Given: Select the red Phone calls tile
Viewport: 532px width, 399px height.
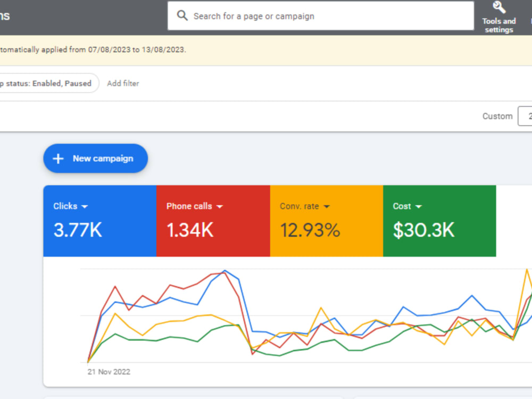Looking at the screenshot, I should coord(213,221).
